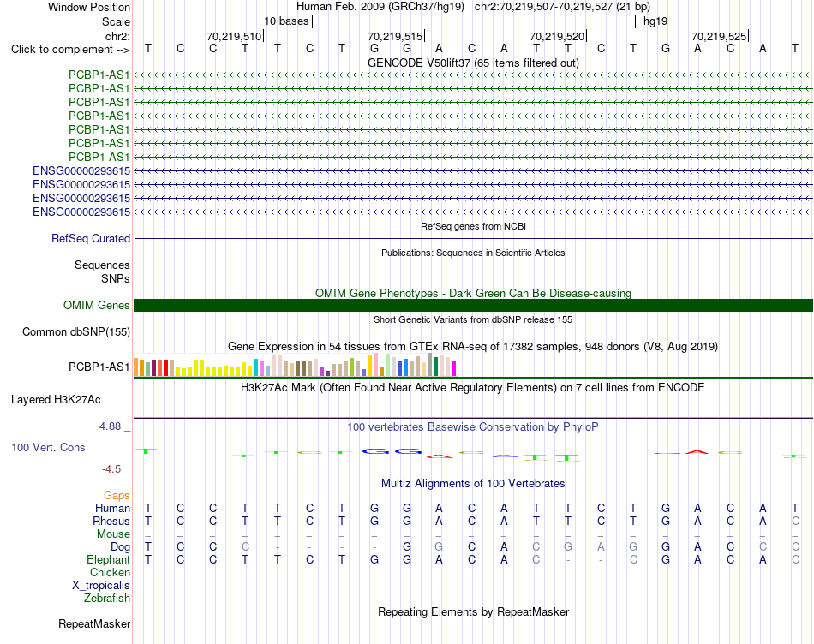Click the 70,219,515 coordinate marker
This screenshot has height=644, width=814.
coord(395,36)
